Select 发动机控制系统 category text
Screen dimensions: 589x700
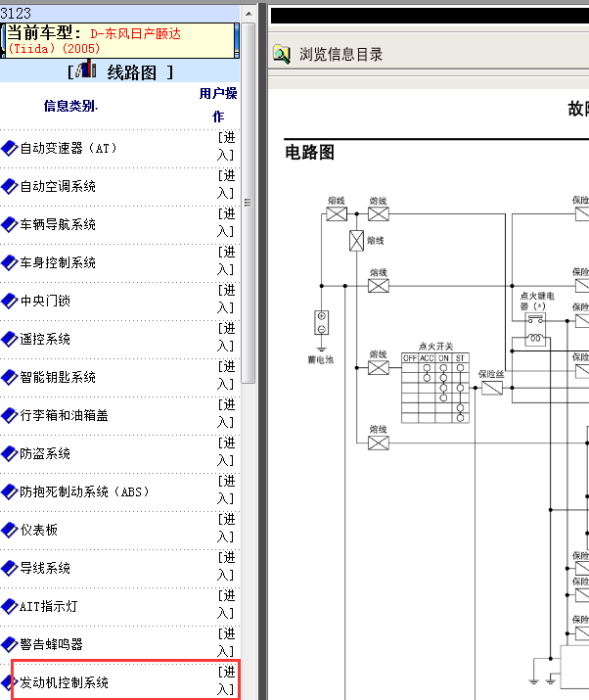64,682
